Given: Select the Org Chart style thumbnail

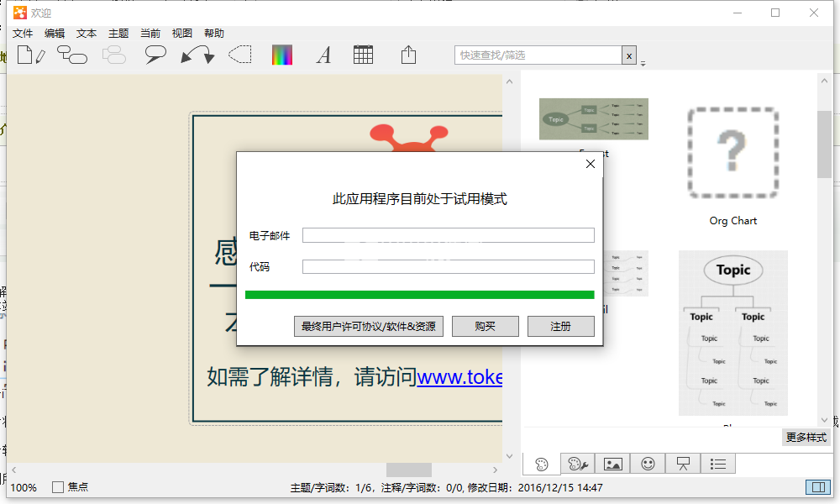Looking at the screenshot, I should [x=732, y=153].
